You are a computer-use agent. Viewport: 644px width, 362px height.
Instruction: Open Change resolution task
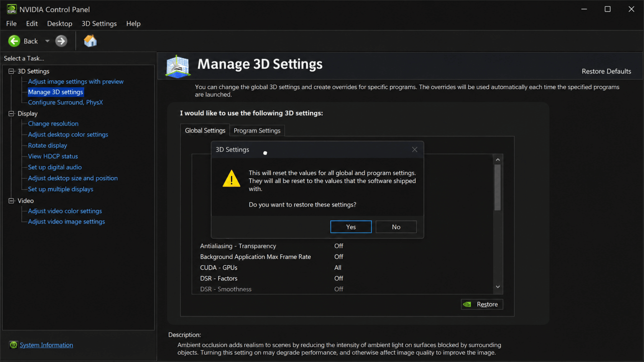click(53, 124)
